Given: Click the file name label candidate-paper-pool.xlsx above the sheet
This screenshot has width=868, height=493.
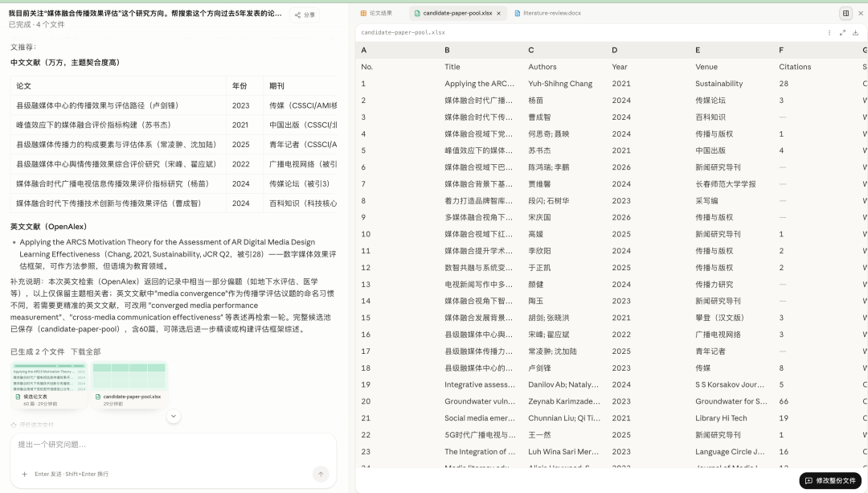Looking at the screenshot, I should (x=403, y=33).
